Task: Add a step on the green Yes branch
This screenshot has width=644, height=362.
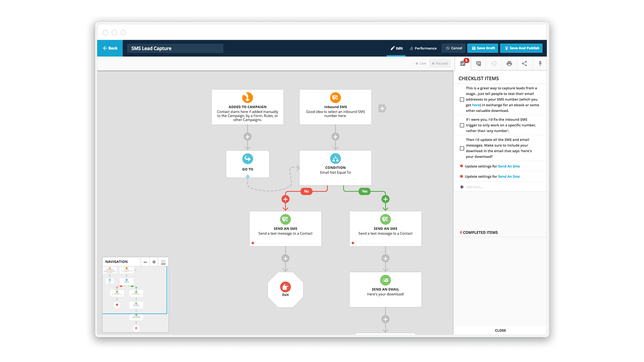Action: point(385,199)
